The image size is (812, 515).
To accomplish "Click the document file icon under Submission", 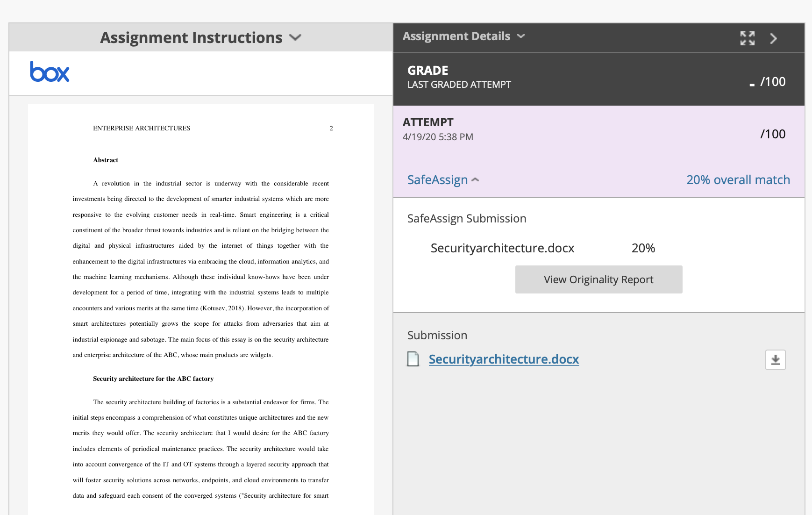I will (x=413, y=359).
